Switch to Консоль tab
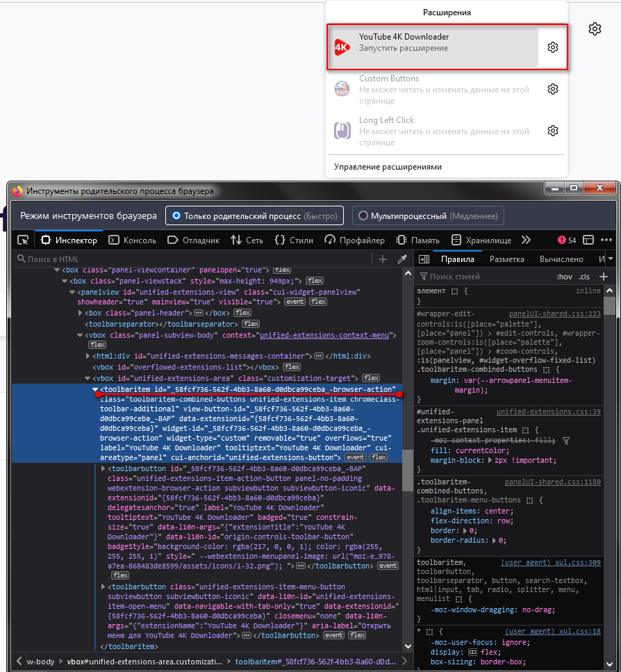The width and height of the screenshot is (621, 672). (133, 240)
